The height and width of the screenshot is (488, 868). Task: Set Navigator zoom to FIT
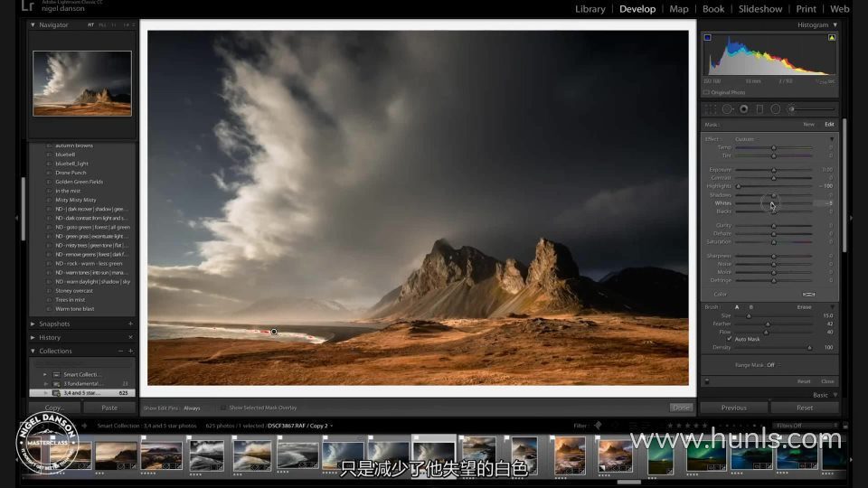(90, 25)
